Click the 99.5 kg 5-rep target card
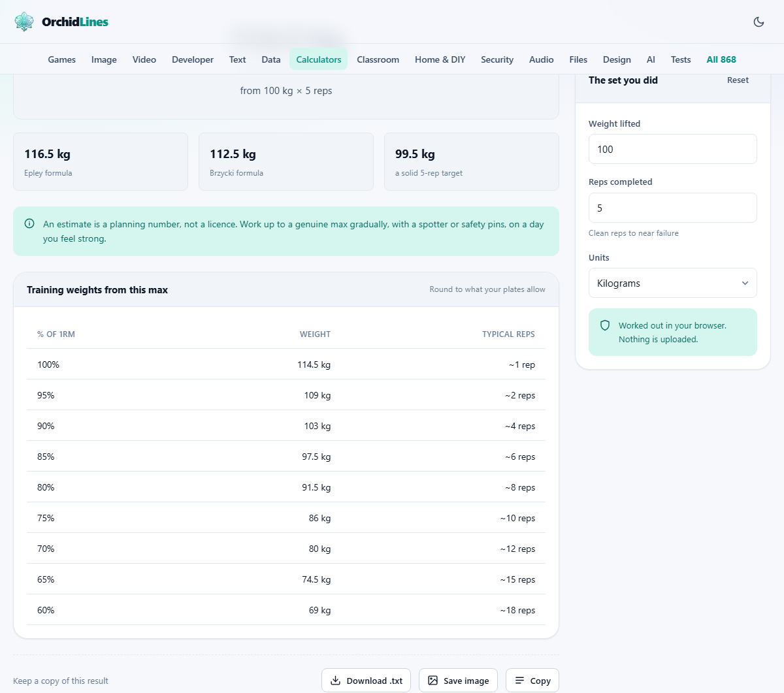This screenshot has width=784, height=693. [x=472, y=162]
